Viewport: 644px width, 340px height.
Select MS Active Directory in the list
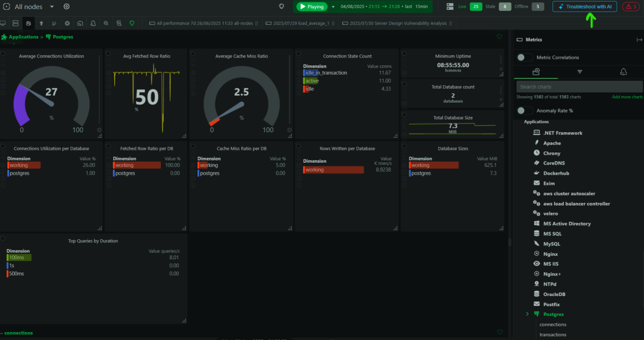pos(567,224)
